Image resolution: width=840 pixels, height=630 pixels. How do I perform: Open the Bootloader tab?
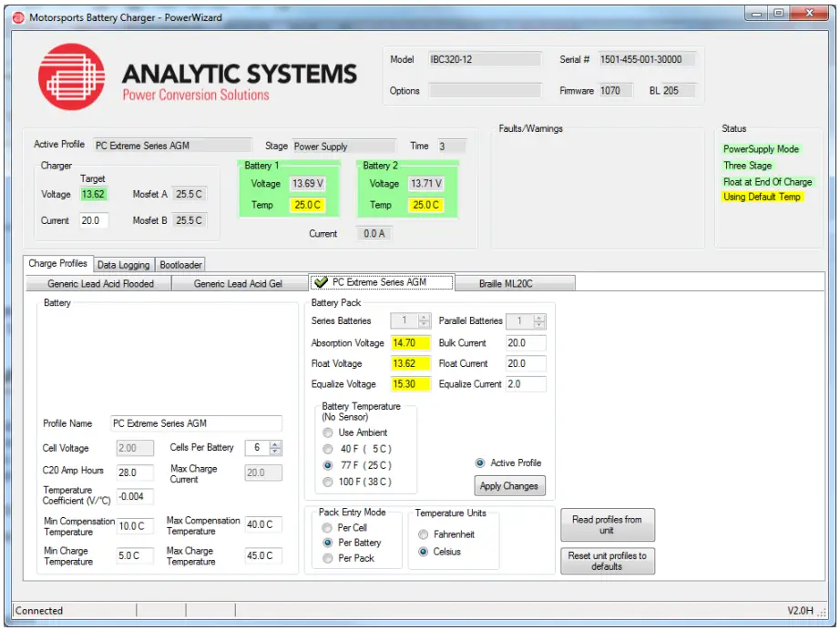click(x=180, y=264)
